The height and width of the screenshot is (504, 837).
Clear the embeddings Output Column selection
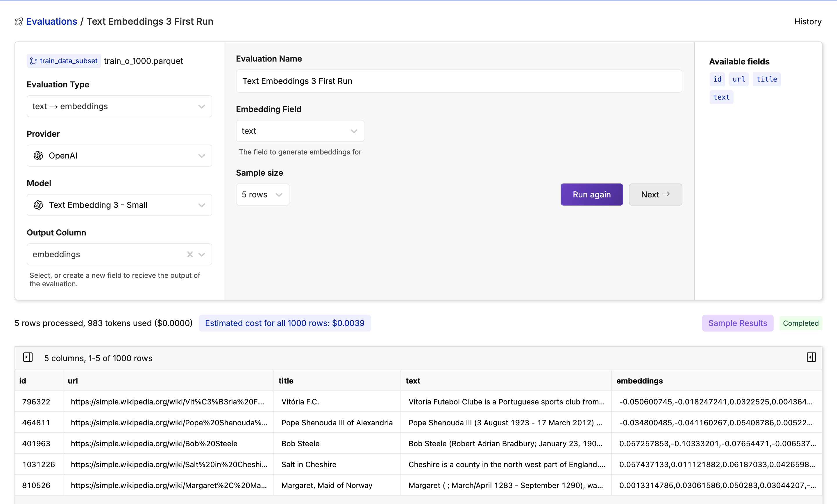click(x=190, y=255)
